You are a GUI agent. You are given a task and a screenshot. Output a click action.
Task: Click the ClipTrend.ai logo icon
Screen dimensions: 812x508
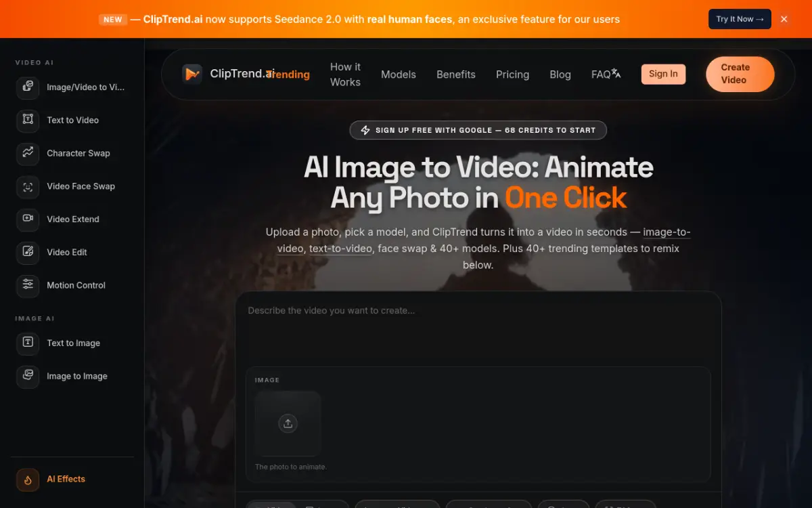192,74
